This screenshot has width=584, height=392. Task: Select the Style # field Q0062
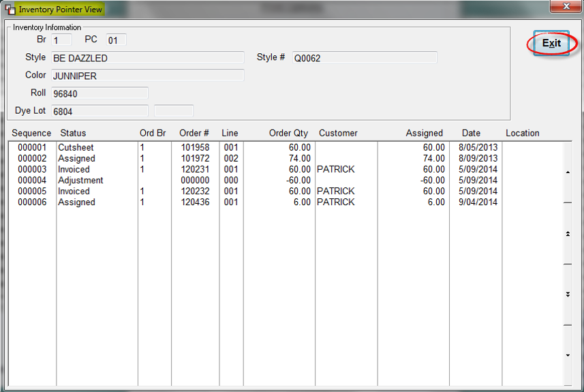click(365, 58)
